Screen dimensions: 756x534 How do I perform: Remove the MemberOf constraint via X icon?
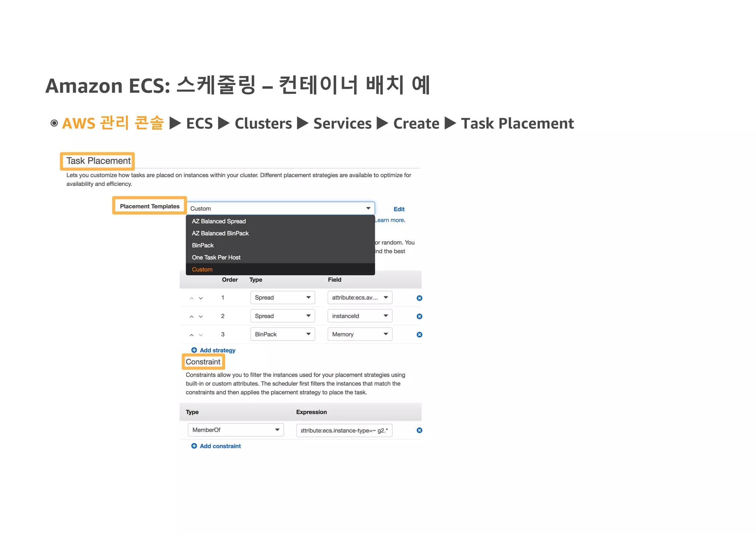(x=419, y=430)
